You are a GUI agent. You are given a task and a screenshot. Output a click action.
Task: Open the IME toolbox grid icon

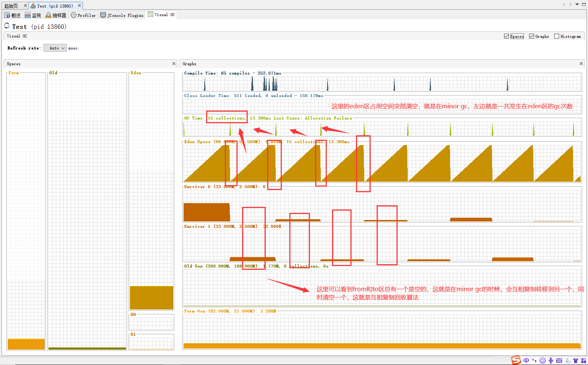(584, 361)
